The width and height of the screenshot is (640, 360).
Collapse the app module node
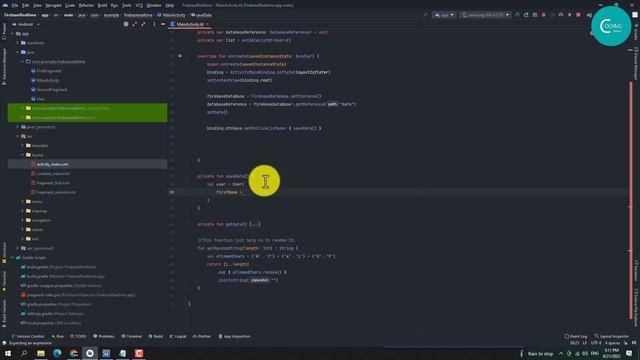(13, 33)
